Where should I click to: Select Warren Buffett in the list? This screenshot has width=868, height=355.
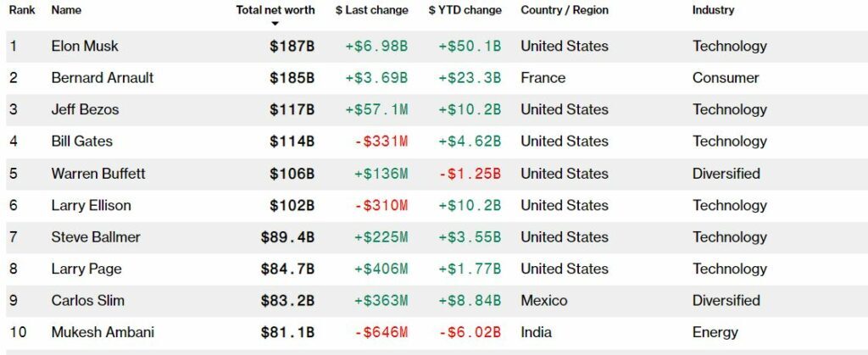98,174
